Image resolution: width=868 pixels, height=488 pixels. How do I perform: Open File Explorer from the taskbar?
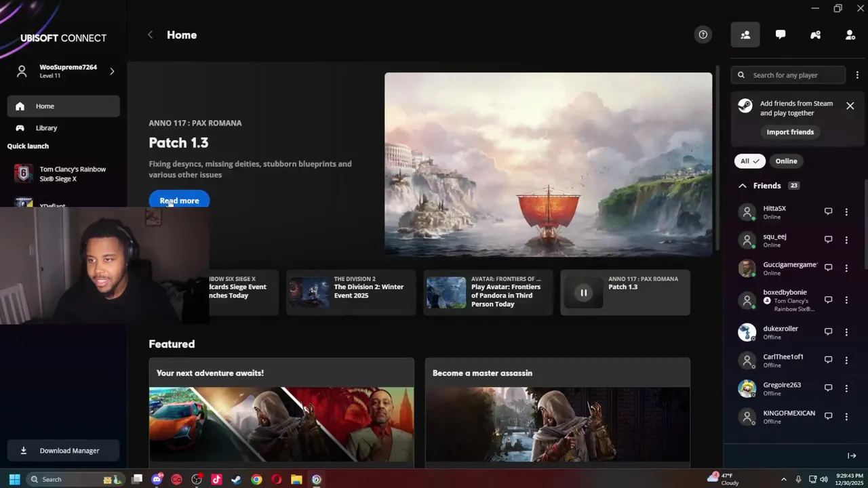click(x=296, y=479)
